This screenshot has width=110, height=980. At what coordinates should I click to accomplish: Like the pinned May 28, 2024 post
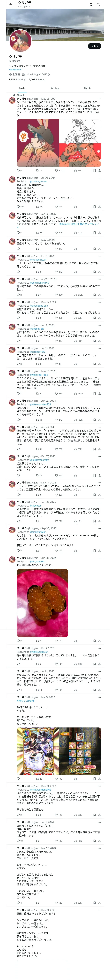(x=57, y=170)
